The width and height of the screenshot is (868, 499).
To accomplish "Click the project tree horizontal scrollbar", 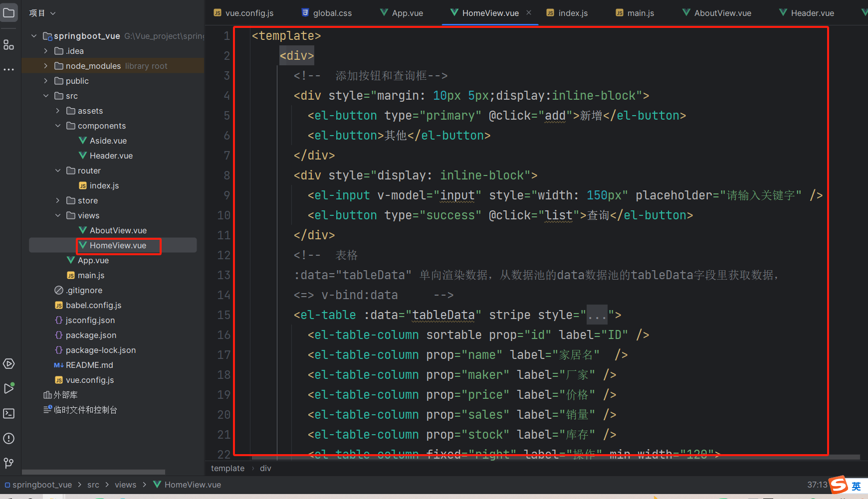I will click(93, 472).
